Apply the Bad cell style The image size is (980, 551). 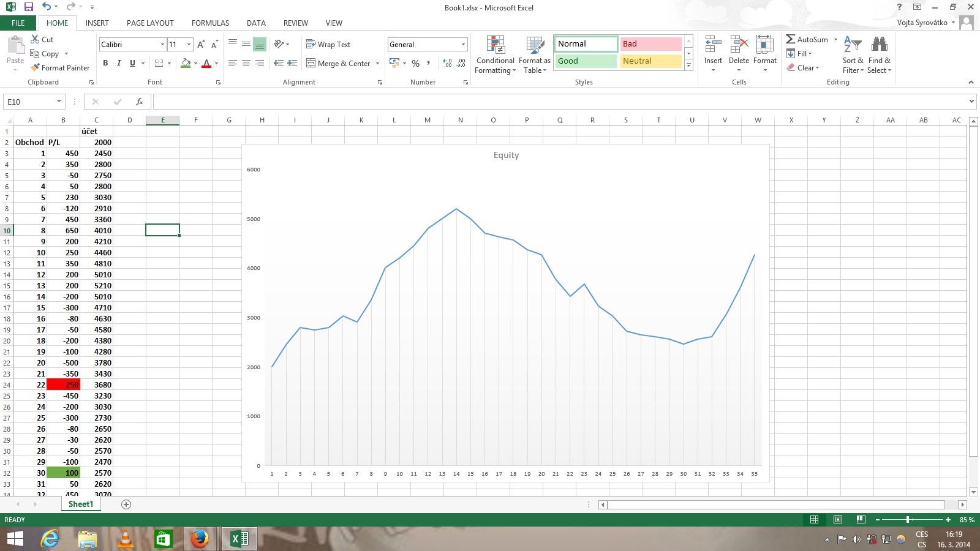pyautogui.click(x=650, y=44)
